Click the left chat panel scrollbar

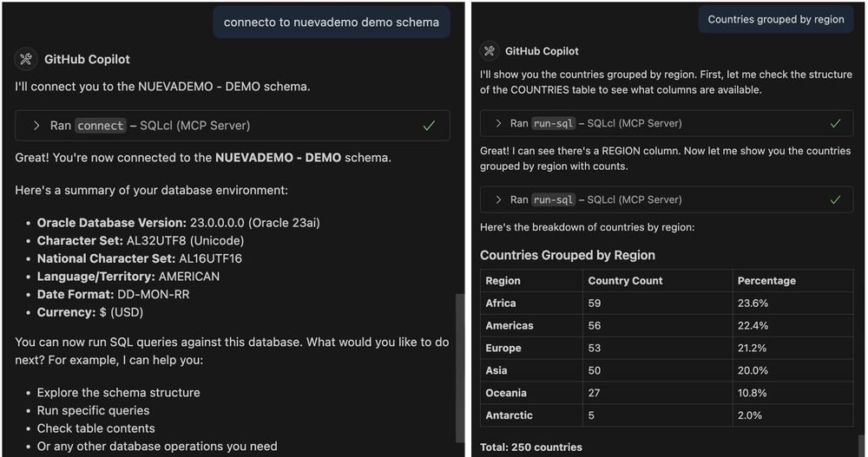point(459,368)
